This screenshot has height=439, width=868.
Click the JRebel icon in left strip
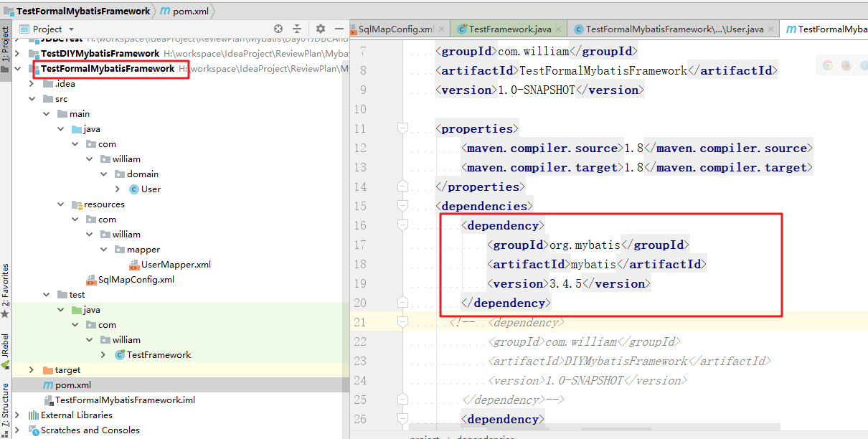(x=5, y=364)
